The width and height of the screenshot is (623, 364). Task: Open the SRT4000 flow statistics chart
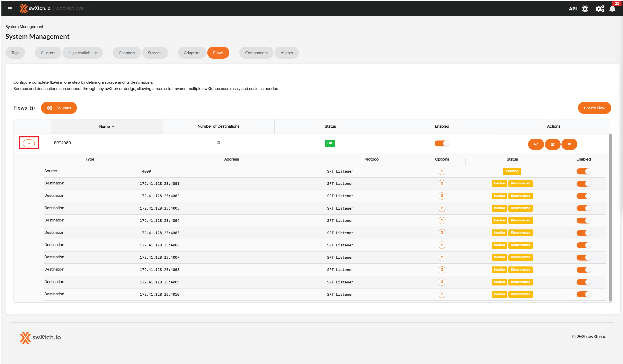click(536, 144)
